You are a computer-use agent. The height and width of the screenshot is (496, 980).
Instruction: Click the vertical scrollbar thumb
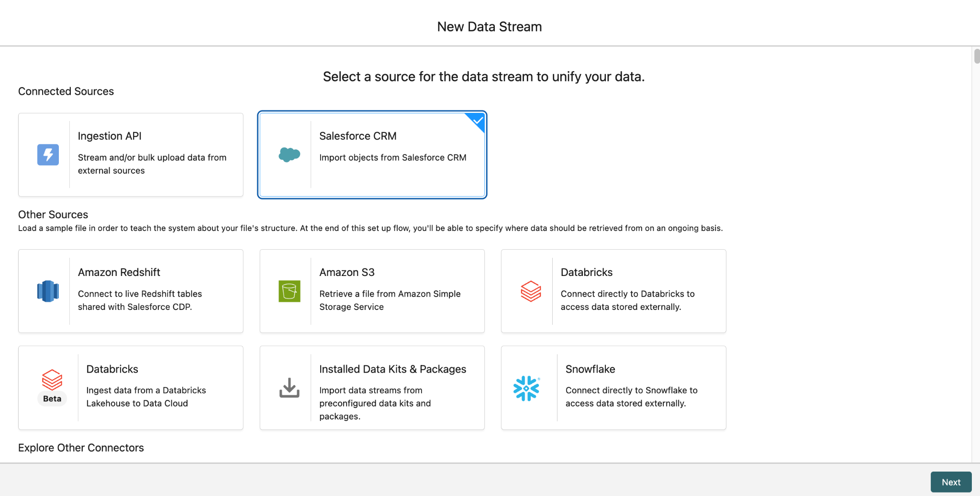click(976, 56)
